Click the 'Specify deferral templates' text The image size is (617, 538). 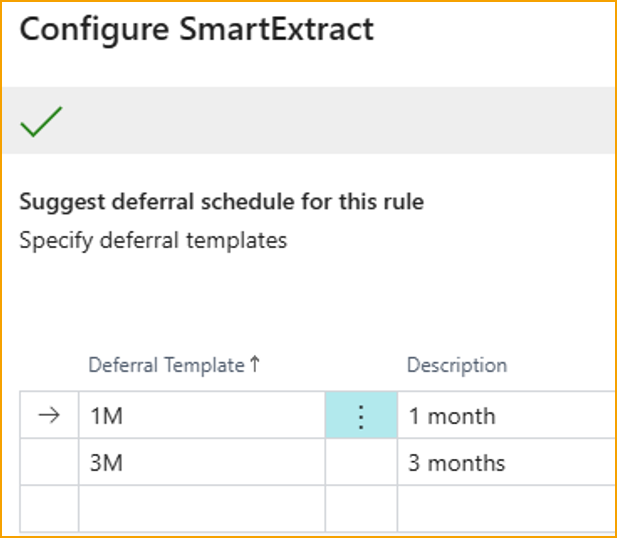tap(153, 240)
